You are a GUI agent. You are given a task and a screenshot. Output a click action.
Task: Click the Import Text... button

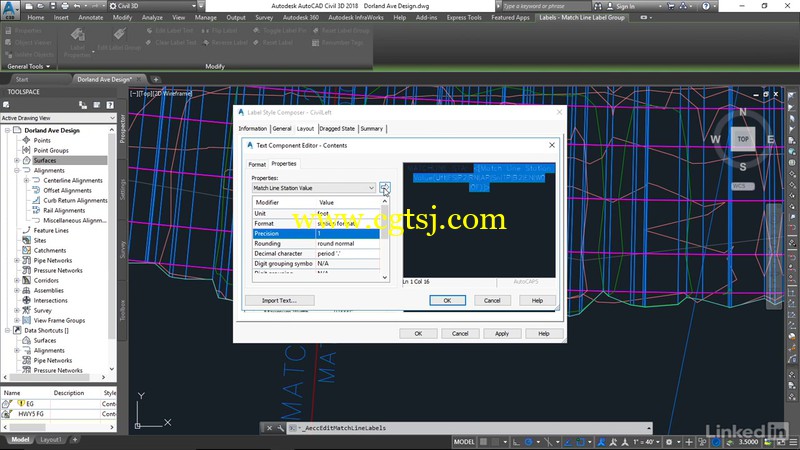point(279,301)
